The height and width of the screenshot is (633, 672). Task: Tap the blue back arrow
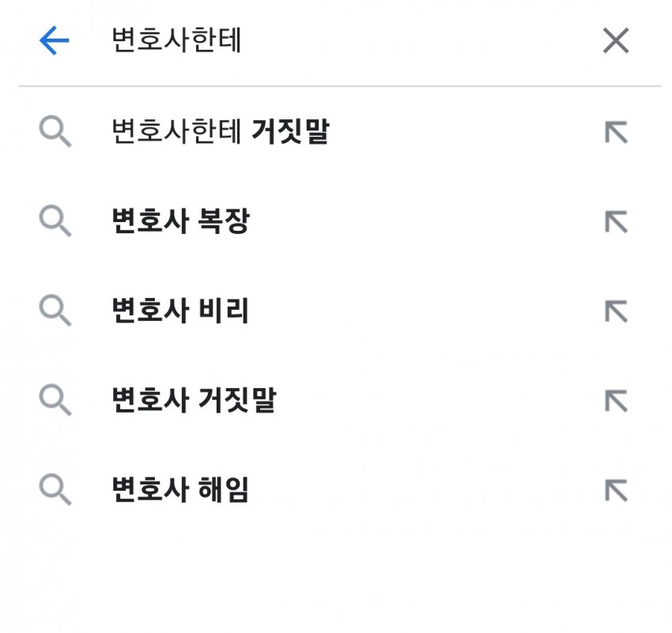[x=55, y=41]
